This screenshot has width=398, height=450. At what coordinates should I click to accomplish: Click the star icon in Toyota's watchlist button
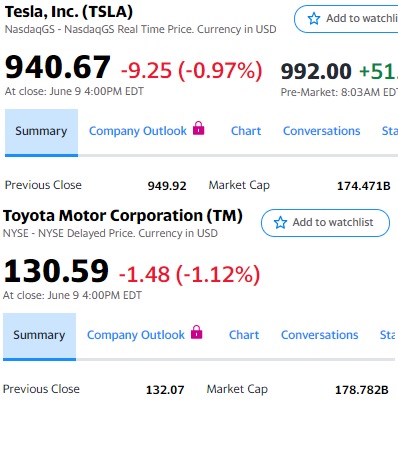pyautogui.click(x=280, y=222)
